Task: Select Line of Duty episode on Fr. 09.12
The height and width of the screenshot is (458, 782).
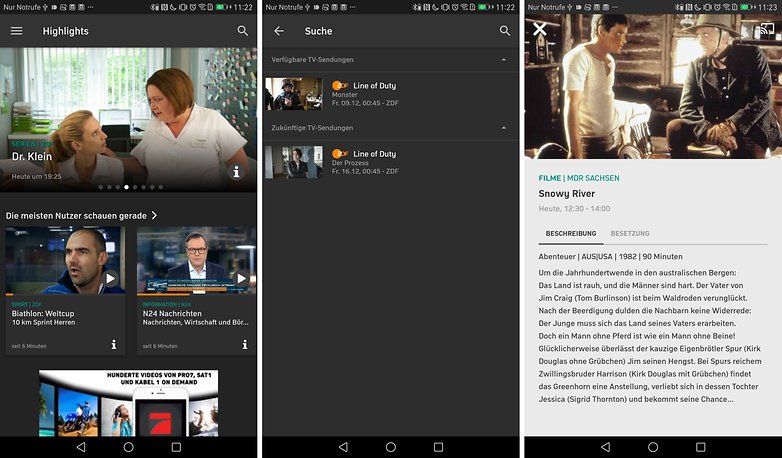Action: 391,94
